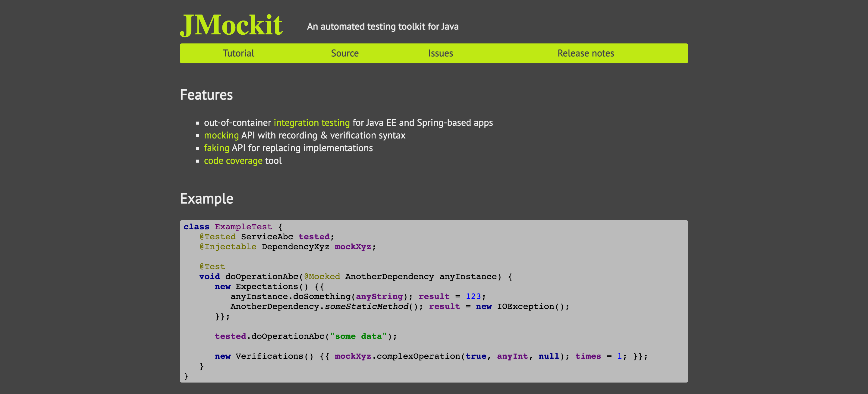The height and width of the screenshot is (394, 868).
Task: Open the Release notes page
Action: coord(586,53)
